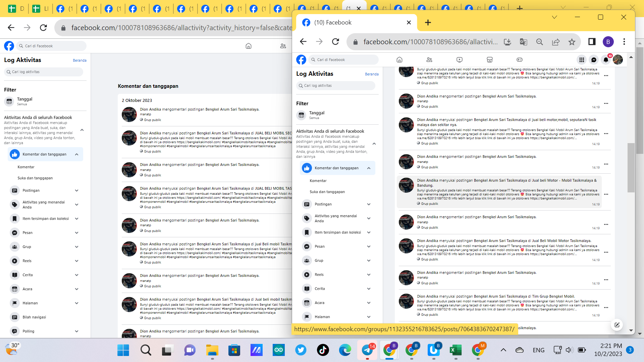Reload the page in front browser window

click(335, 42)
